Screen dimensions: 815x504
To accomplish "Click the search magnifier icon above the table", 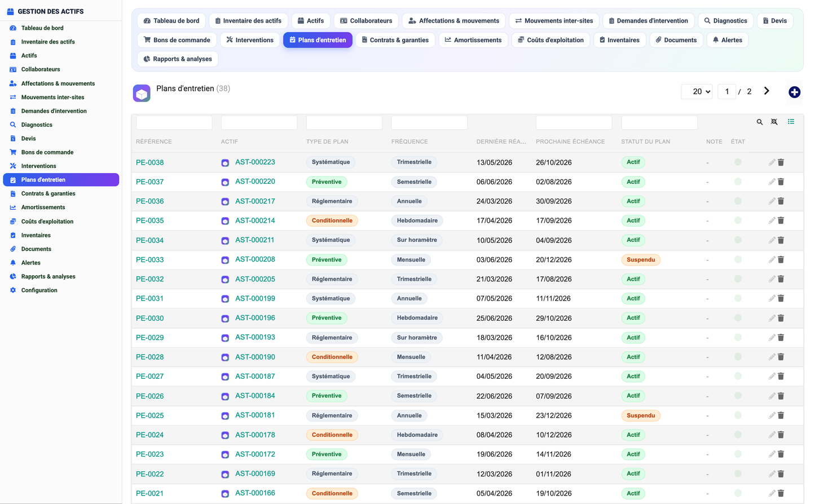I will (x=760, y=122).
